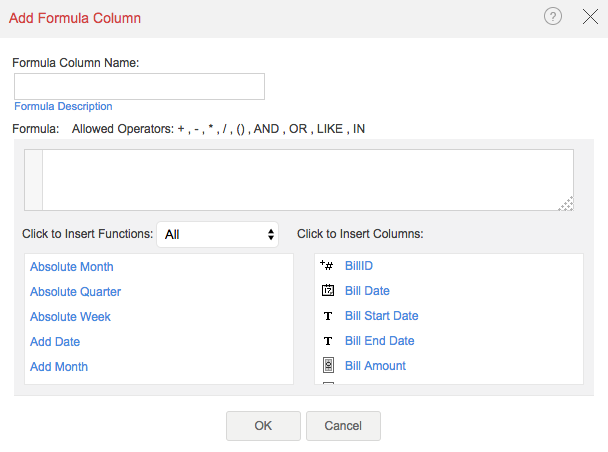Insert the Add Date function

click(x=55, y=342)
